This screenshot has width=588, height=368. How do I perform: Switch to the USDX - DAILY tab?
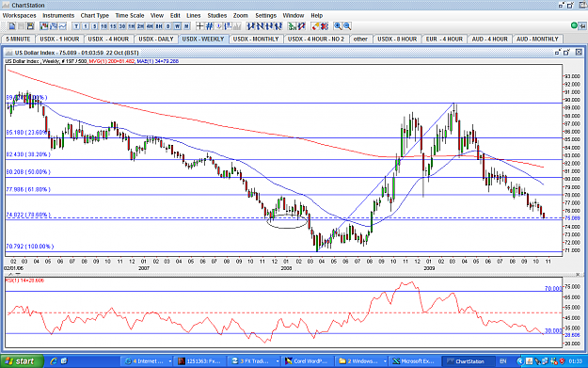156,39
